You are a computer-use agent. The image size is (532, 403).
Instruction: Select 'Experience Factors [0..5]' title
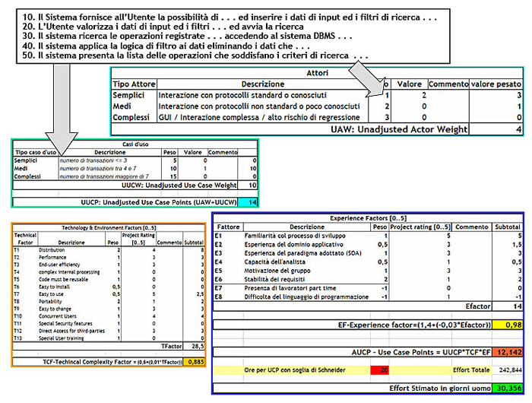[x=368, y=218]
